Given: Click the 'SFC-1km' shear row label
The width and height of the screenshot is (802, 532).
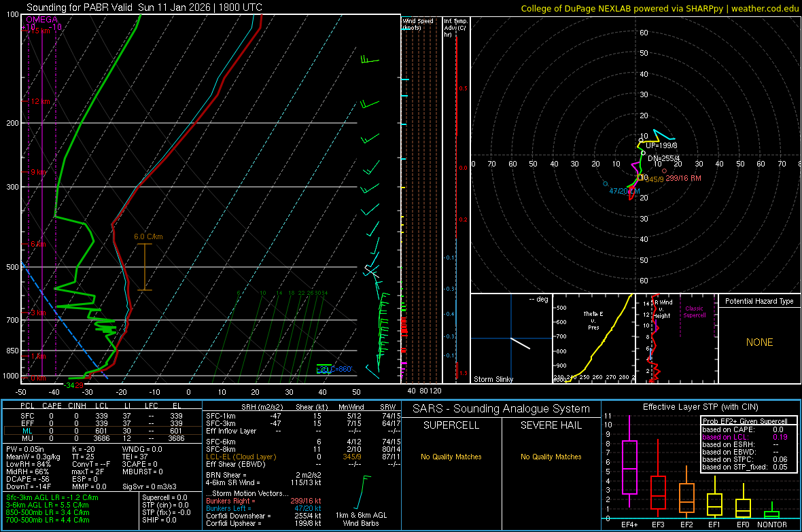Looking at the screenshot, I should [221, 416].
